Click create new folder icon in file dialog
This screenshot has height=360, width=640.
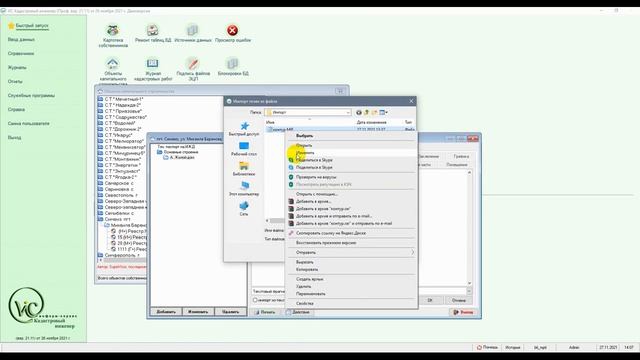coord(374,112)
